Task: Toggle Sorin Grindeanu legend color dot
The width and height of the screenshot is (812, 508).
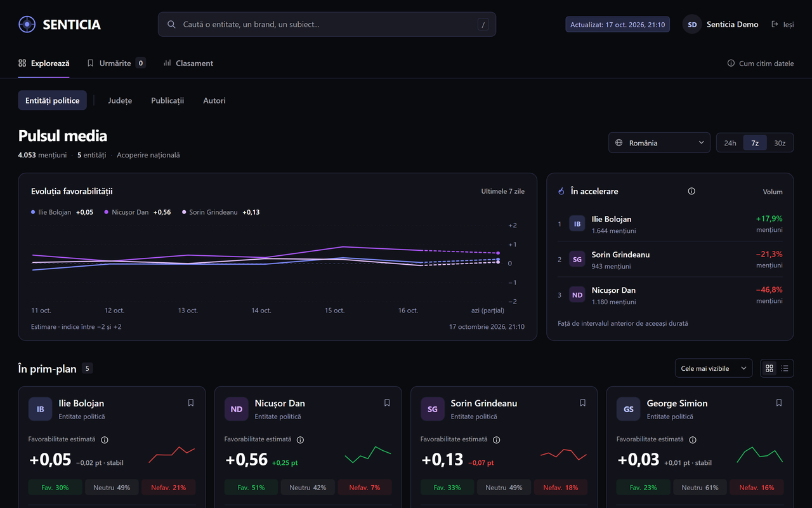Action: [184, 212]
